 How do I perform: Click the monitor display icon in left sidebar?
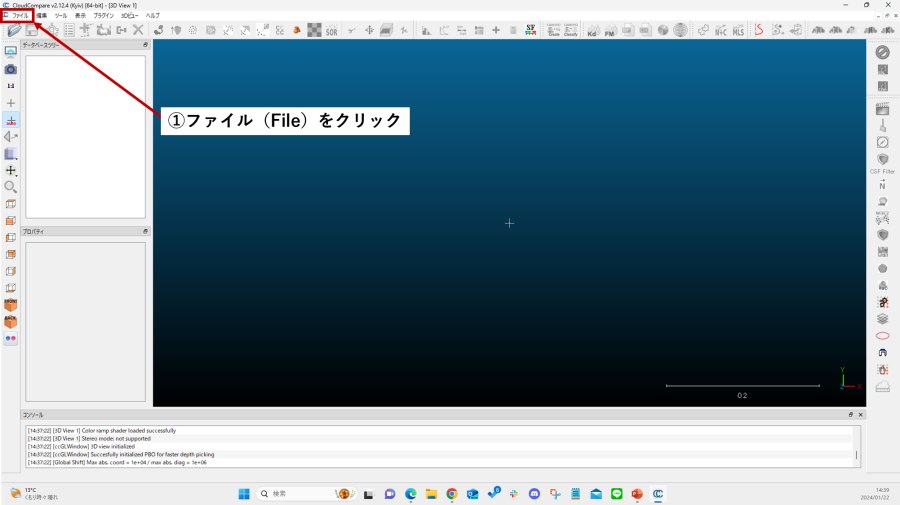10,52
